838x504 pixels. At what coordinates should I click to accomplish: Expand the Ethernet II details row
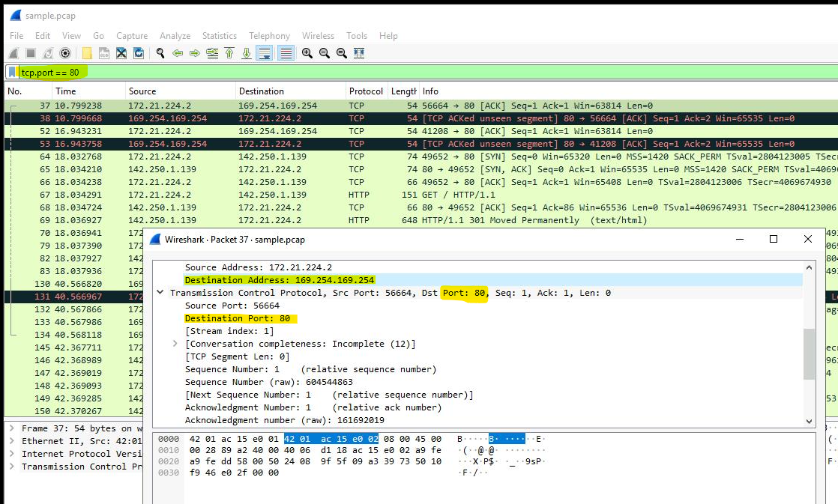coord(11,441)
